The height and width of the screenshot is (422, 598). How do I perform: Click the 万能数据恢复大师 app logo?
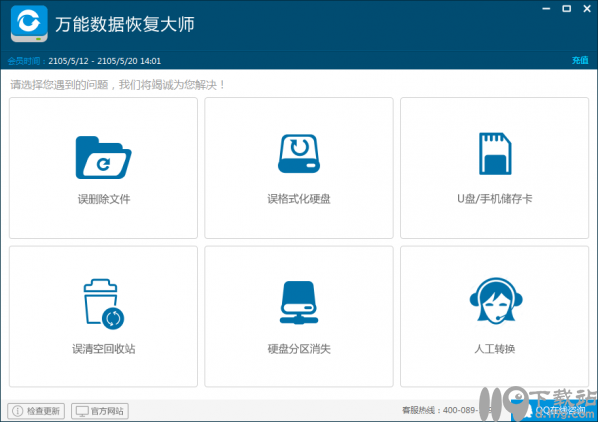point(29,24)
